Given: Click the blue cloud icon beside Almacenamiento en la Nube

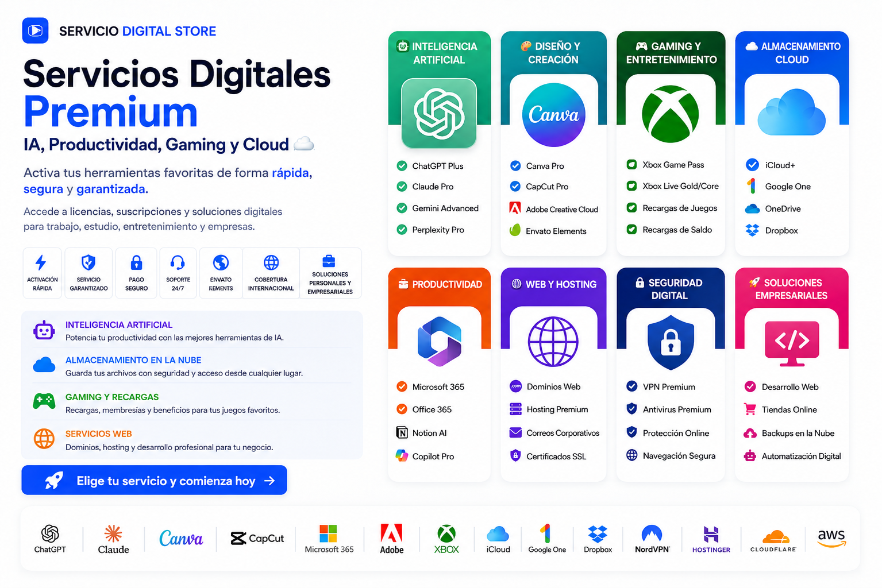Looking at the screenshot, I should point(44,365).
